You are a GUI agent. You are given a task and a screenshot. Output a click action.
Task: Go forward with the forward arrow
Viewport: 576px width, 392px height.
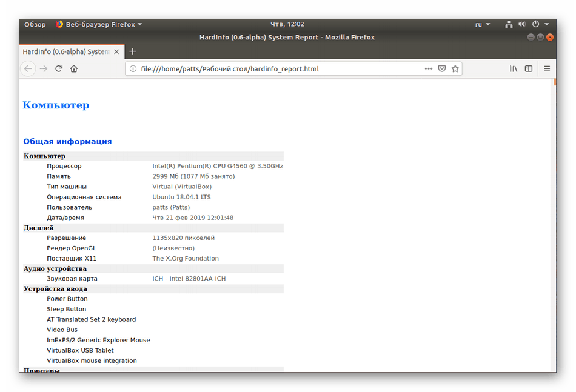43,68
